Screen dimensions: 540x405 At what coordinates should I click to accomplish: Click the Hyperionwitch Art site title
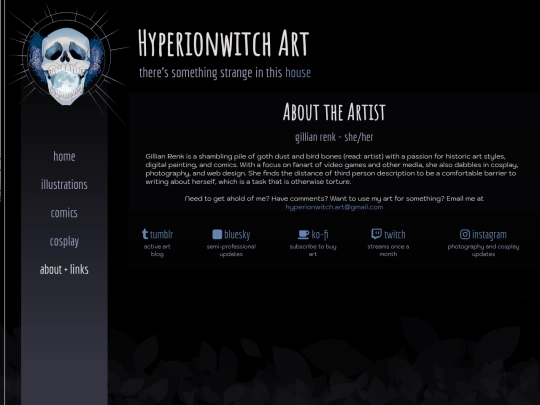(x=224, y=43)
